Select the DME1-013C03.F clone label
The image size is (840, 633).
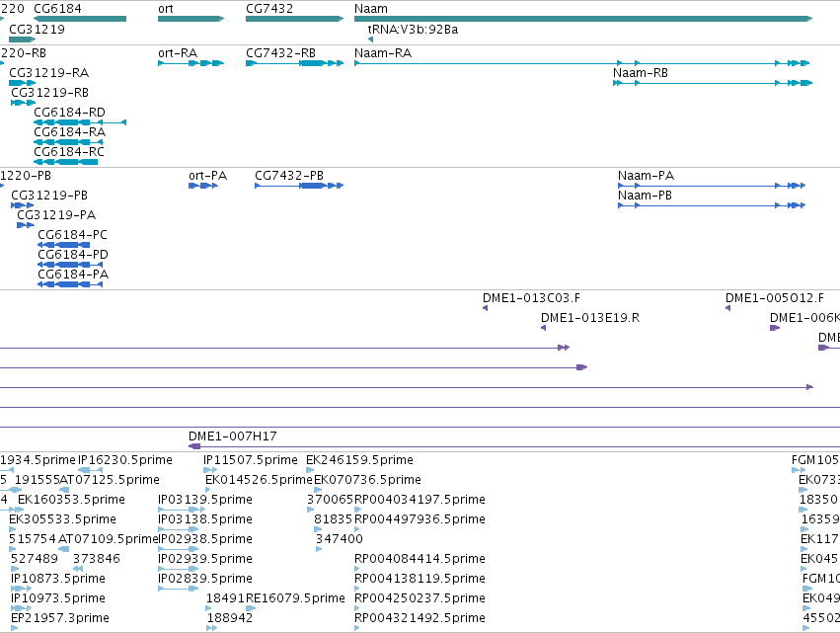point(531,298)
